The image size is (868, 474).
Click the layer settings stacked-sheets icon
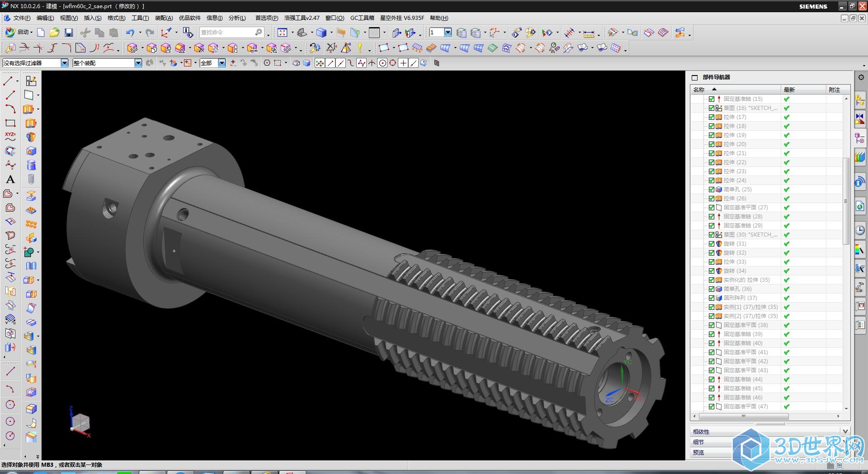pyautogui.click(x=461, y=33)
